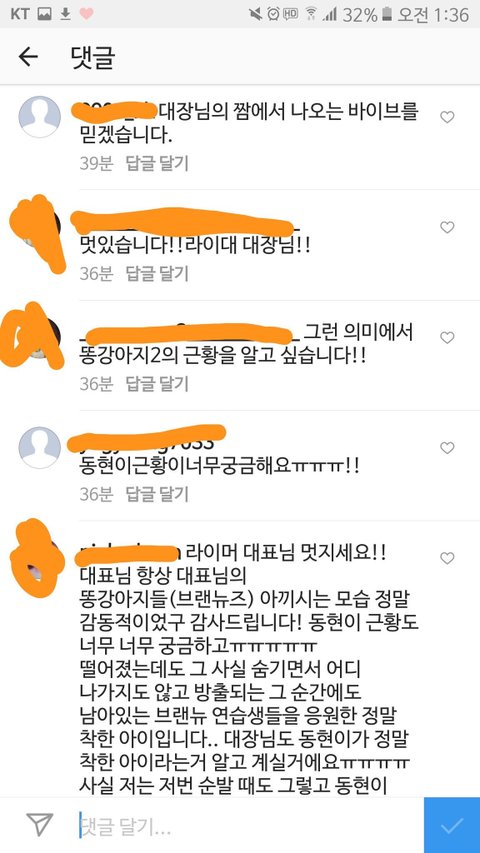
Task: Open the default avatar of the first commenter
Action: click(40, 117)
